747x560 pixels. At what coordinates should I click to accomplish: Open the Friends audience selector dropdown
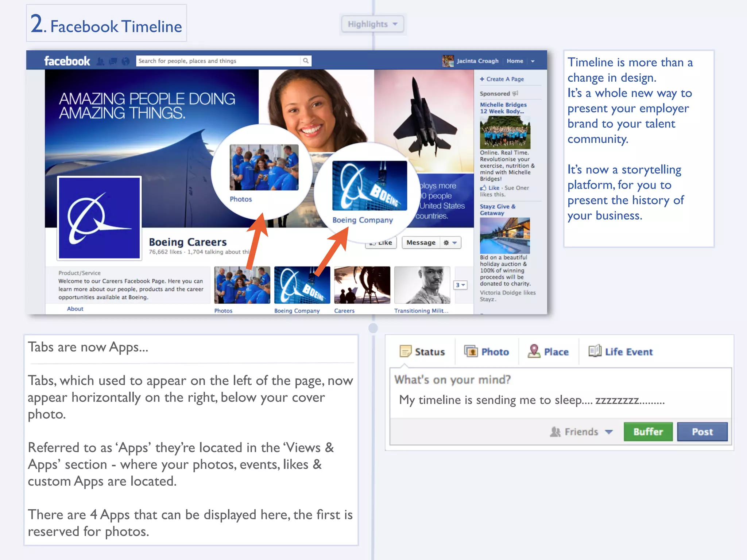coord(581,432)
